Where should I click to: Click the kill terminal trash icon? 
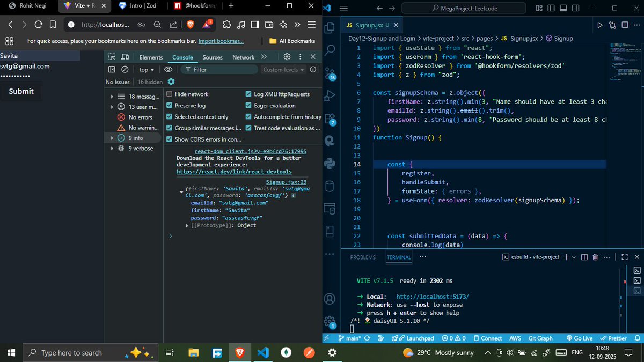(595, 257)
